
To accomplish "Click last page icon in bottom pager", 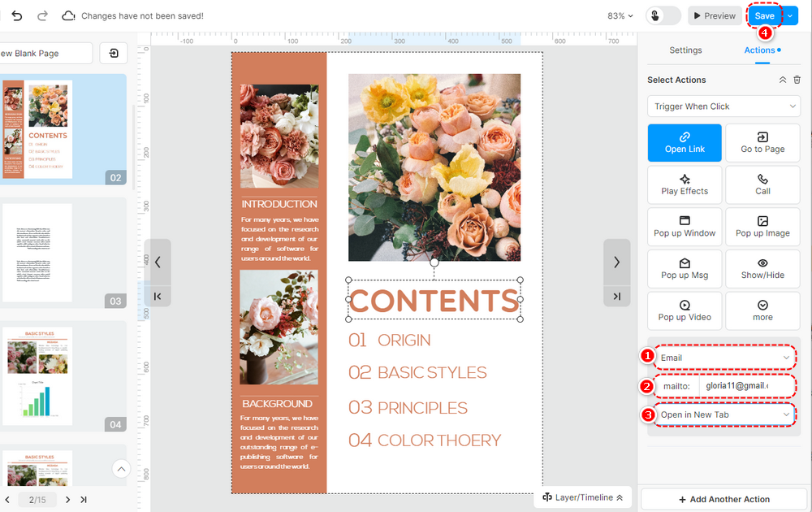I will [84, 500].
